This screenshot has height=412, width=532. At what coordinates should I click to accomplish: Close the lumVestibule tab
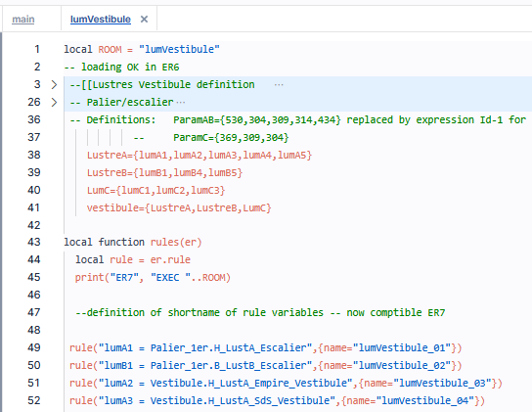[x=144, y=19]
